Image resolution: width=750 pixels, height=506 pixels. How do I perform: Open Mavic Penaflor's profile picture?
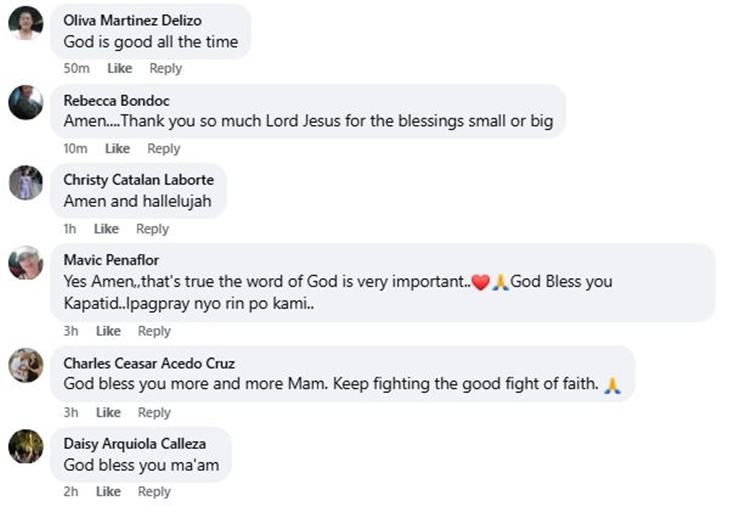(x=26, y=263)
